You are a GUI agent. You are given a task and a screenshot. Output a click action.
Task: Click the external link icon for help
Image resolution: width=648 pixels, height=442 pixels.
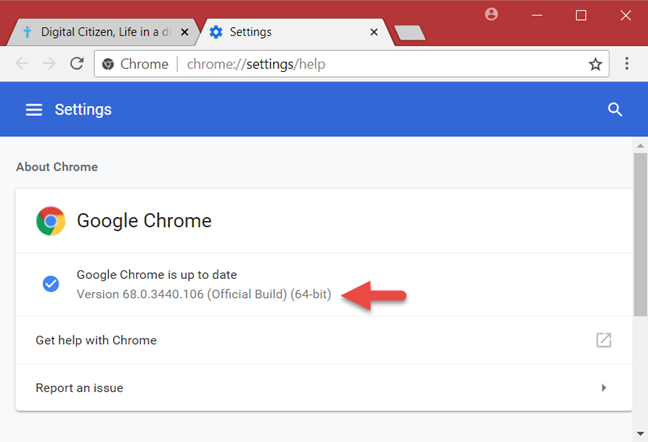pos(604,340)
